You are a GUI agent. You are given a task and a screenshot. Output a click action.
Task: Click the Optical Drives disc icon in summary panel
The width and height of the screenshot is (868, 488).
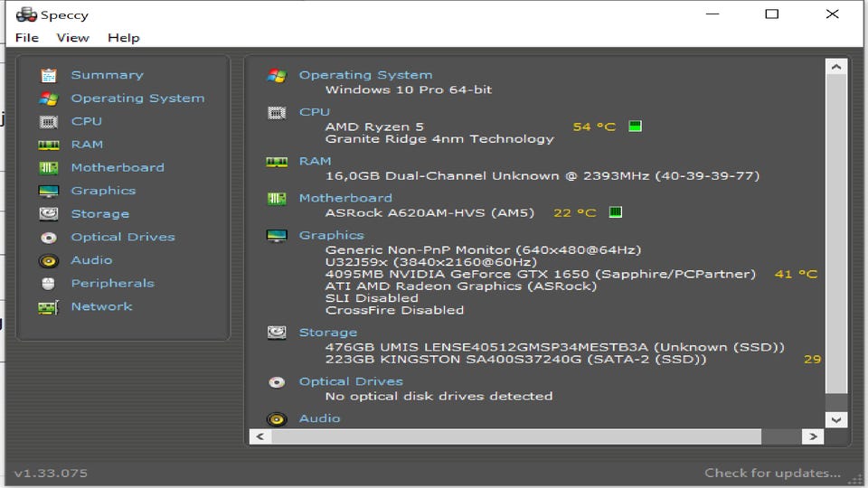coord(277,382)
